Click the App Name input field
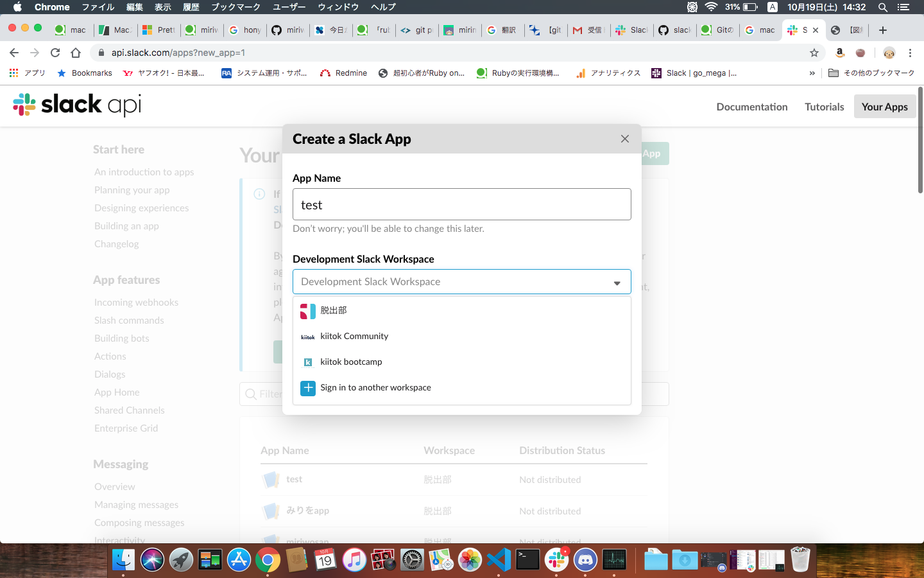Image resolution: width=924 pixels, height=578 pixels. (x=462, y=204)
